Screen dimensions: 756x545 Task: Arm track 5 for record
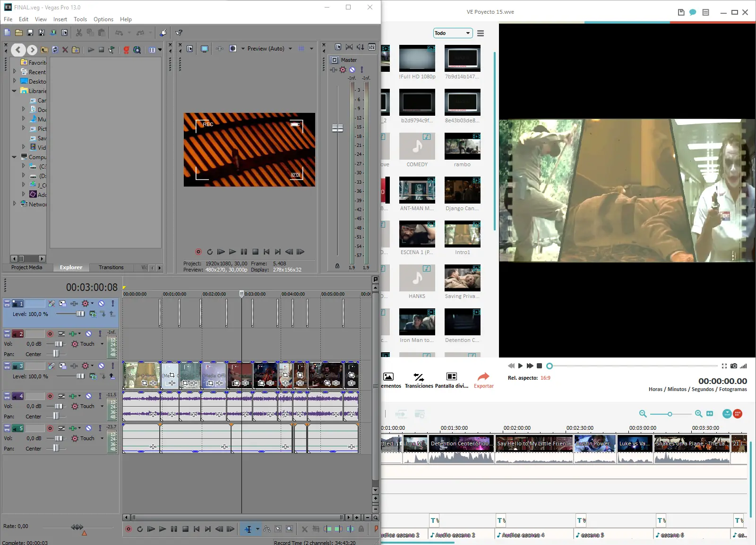(50, 428)
